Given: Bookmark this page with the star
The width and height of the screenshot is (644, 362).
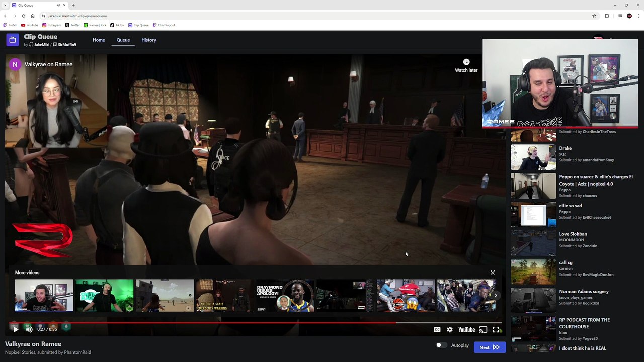Looking at the screenshot, I should [594, 16].
